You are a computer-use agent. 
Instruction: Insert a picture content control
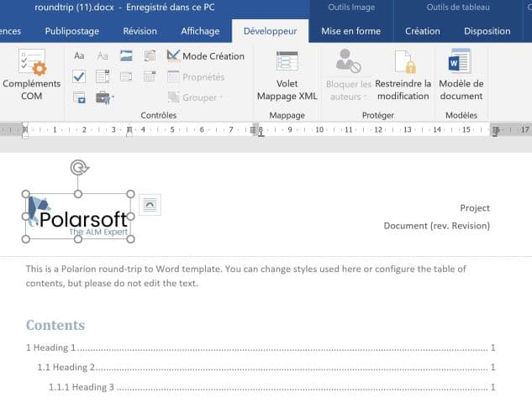click(x=127, y=56)
